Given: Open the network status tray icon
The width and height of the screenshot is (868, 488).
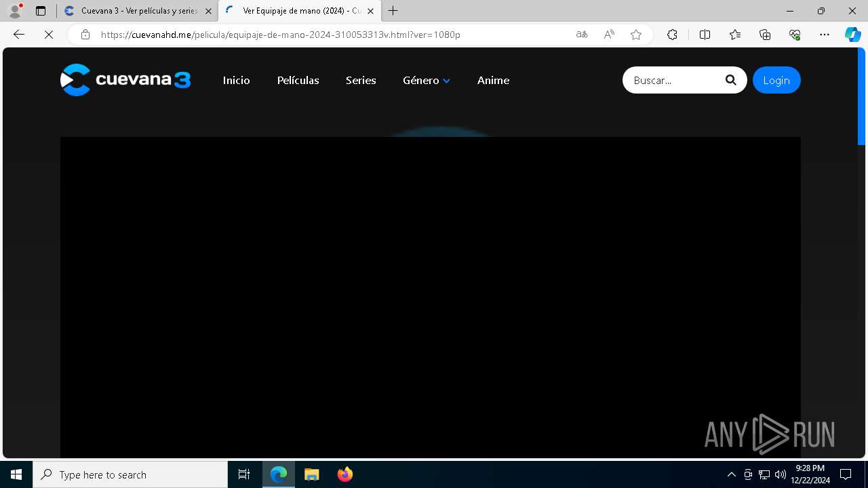Looking at the screenshot, I should click(764, 474).
